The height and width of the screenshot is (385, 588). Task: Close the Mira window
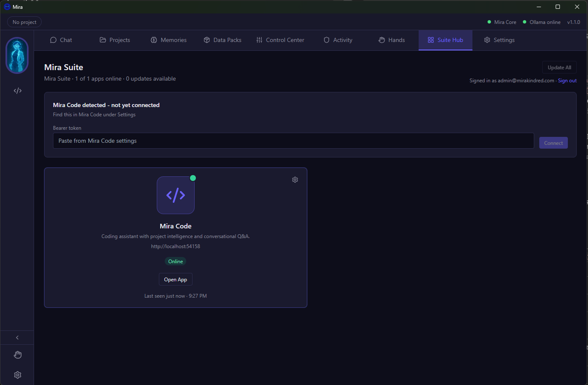[x=577, y=7]
